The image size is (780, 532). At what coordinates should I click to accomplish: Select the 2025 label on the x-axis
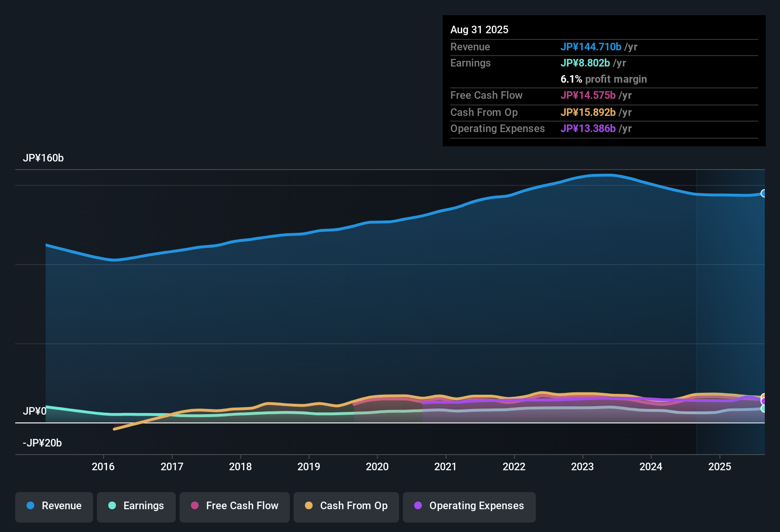point(720,466)
